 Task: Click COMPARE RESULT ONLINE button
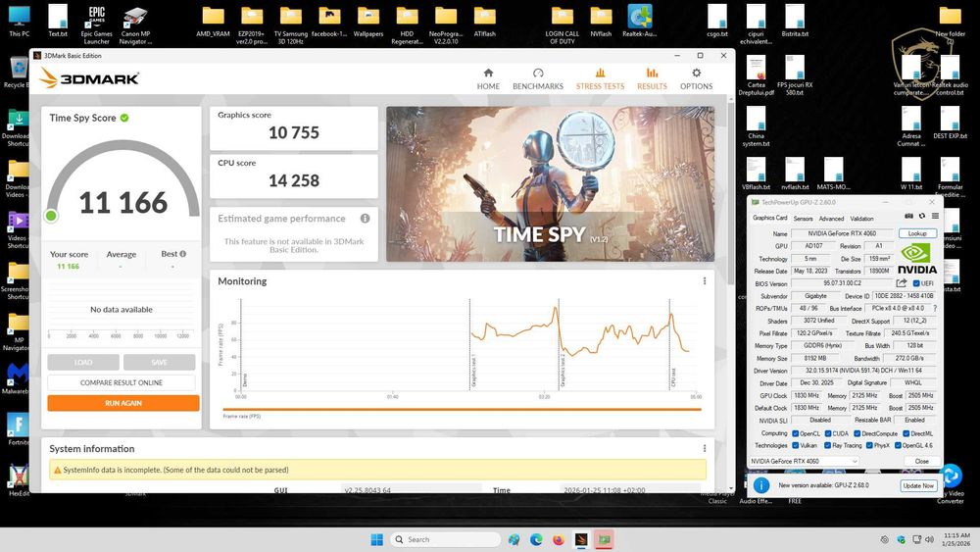pos(122,382)
